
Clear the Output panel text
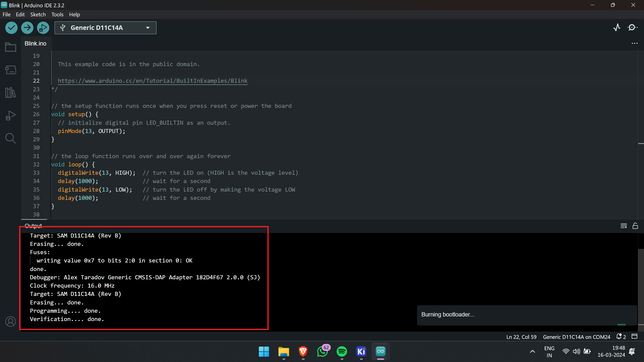[x=624, y=226]
